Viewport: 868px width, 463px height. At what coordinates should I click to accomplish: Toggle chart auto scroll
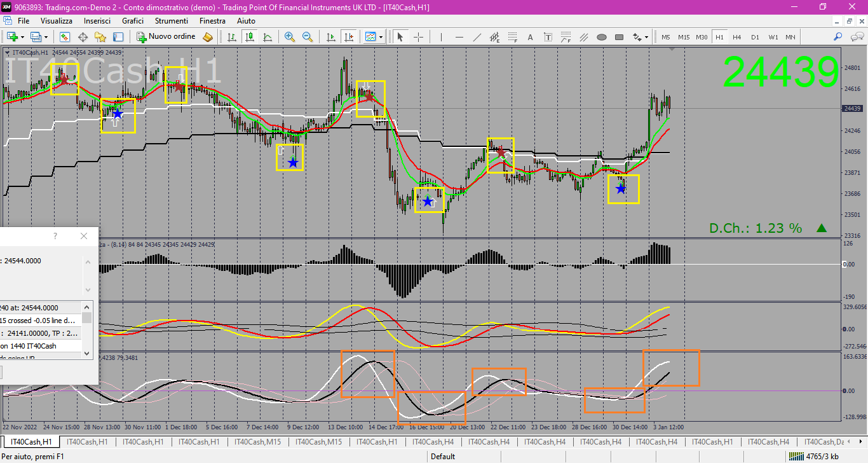pos(330,37)
